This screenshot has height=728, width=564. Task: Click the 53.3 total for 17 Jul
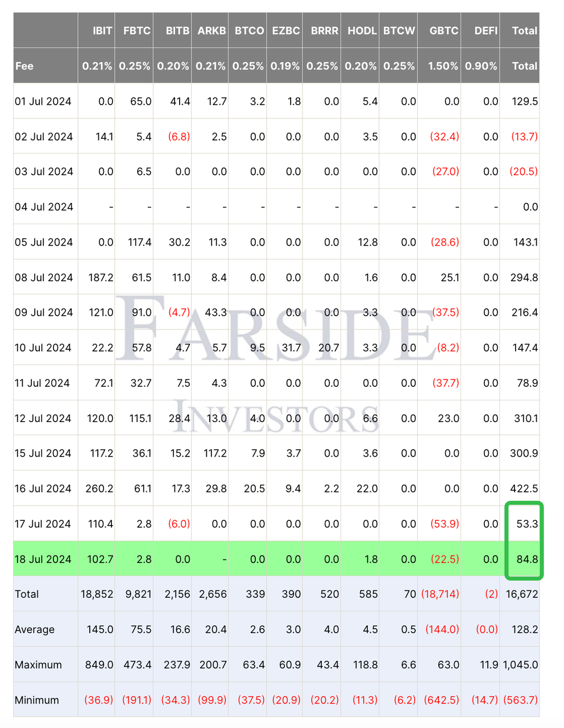pos(527,524)
